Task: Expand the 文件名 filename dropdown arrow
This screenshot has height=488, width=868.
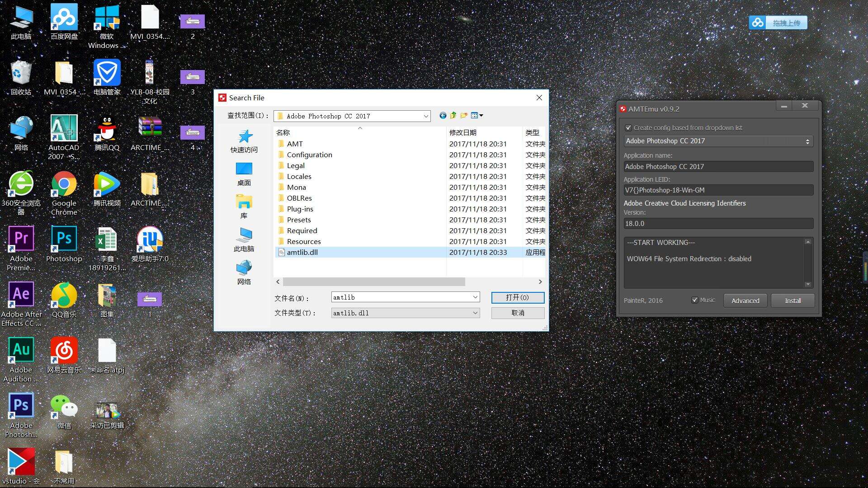Action: pos(475,297)
